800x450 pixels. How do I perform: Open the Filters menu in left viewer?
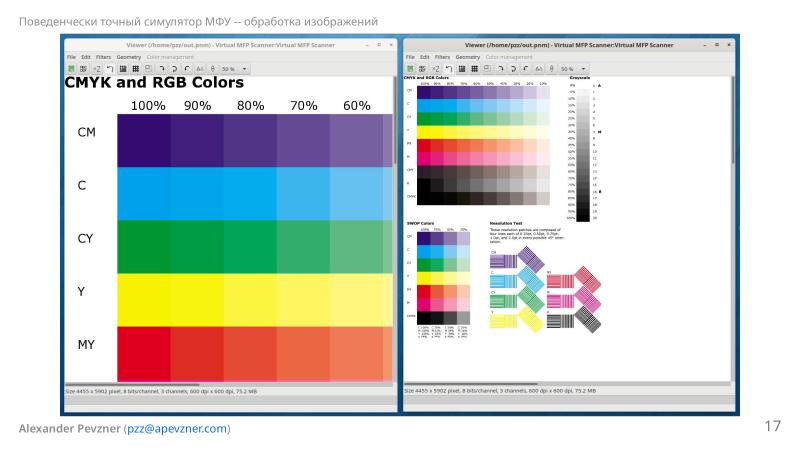(x=103, y=57)
